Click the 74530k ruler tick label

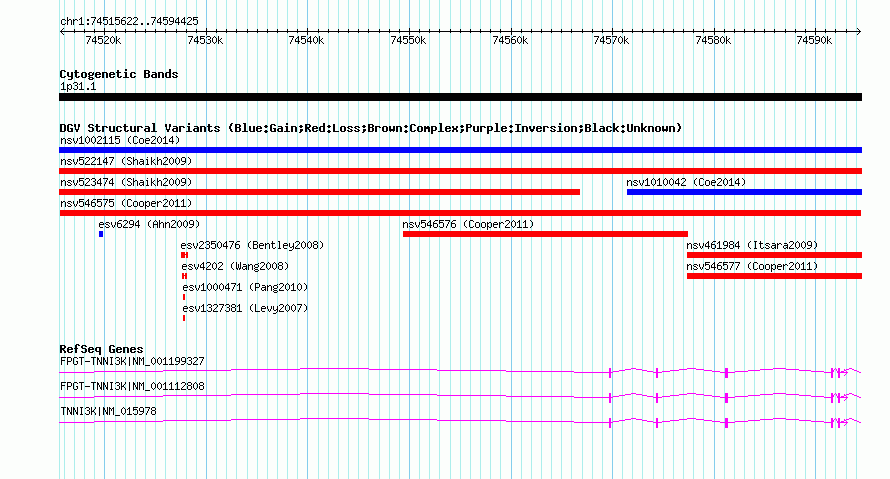[x=205, y=40]
